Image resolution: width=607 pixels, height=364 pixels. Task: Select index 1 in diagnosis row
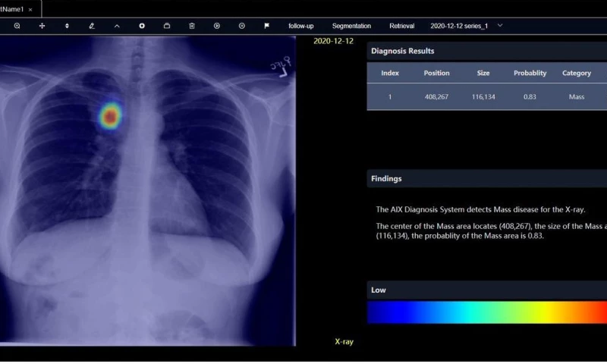pyautogui.click(x=390, y=97)
